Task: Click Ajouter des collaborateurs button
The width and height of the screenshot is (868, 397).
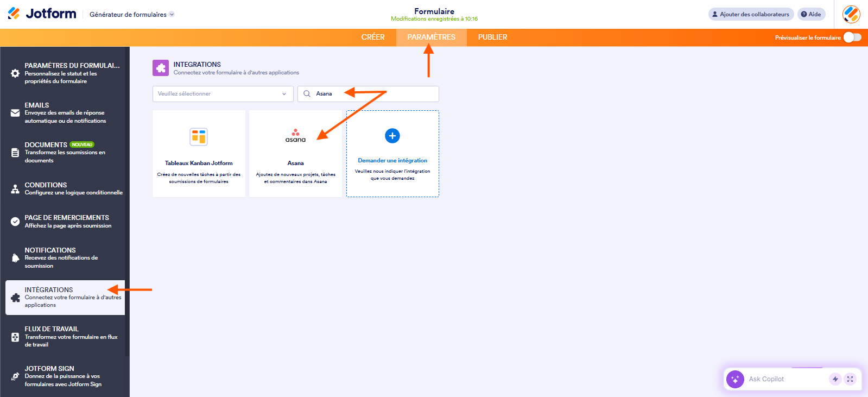Action: tap(751, 14)
